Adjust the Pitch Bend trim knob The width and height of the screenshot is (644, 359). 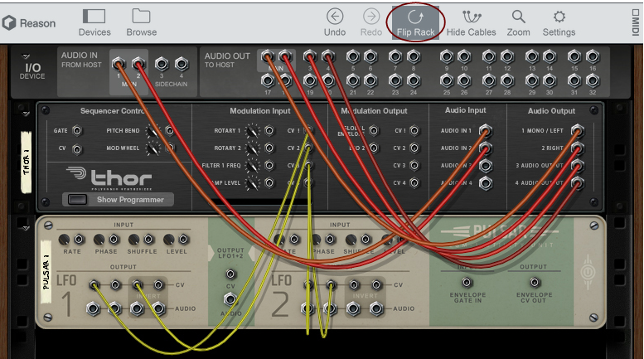(x=153, y=131)
